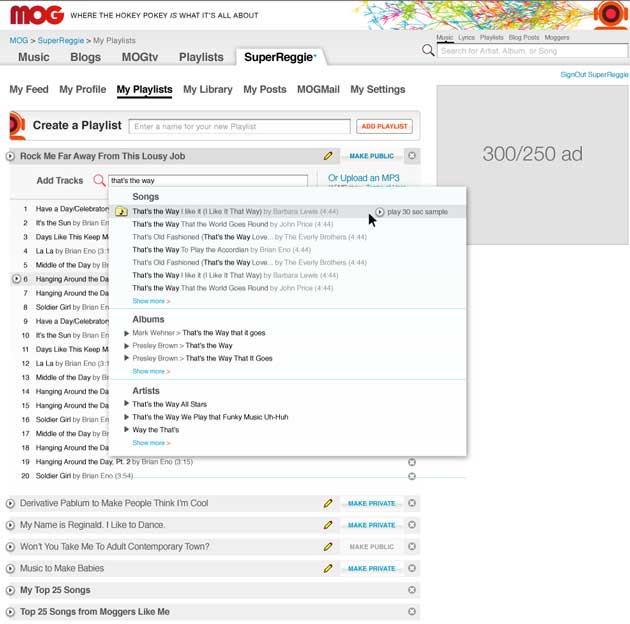The height and width of the screenshot is (624, 630).
Task: Show more artists results
Action: pos(151,443)
